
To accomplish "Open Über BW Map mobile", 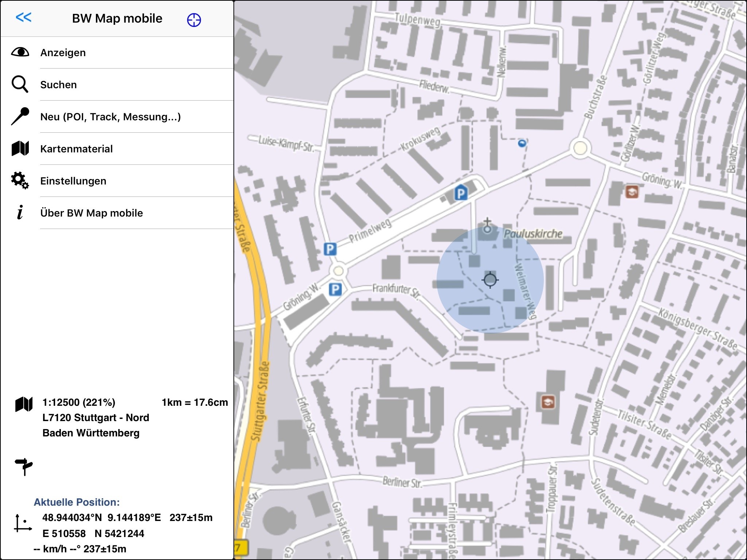I will point(92,213).
